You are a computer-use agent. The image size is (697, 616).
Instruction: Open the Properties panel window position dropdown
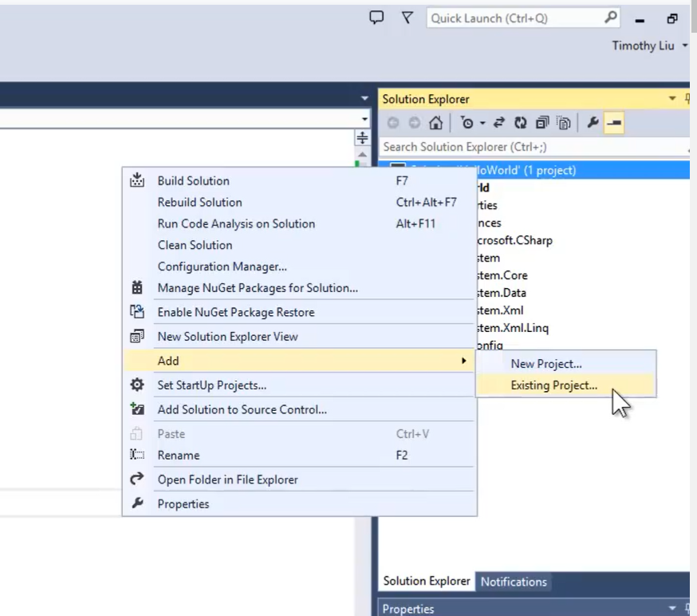[672, 608]
